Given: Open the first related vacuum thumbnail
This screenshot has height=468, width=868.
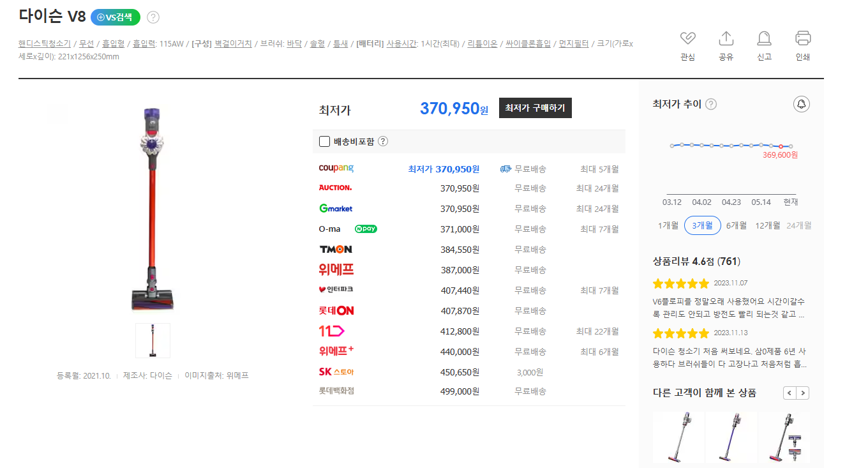Looking at the screenshot, I should click(x=678, y=437).
